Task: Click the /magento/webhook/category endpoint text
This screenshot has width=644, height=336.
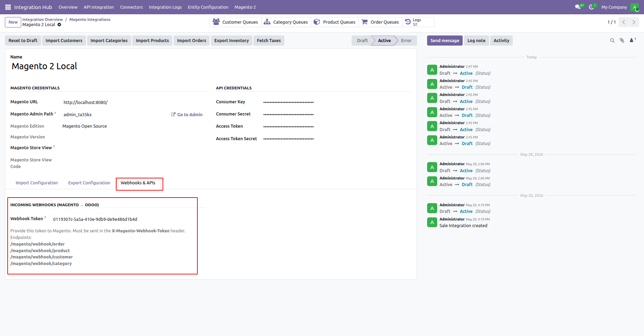Action: click(x=41, y=264)
